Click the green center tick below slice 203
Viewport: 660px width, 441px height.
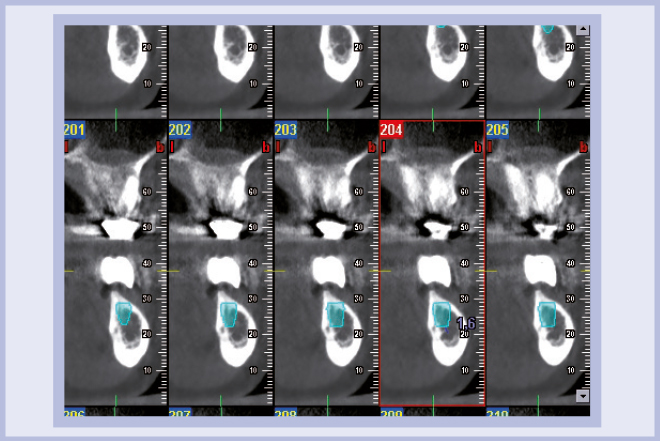coord(328,400)
